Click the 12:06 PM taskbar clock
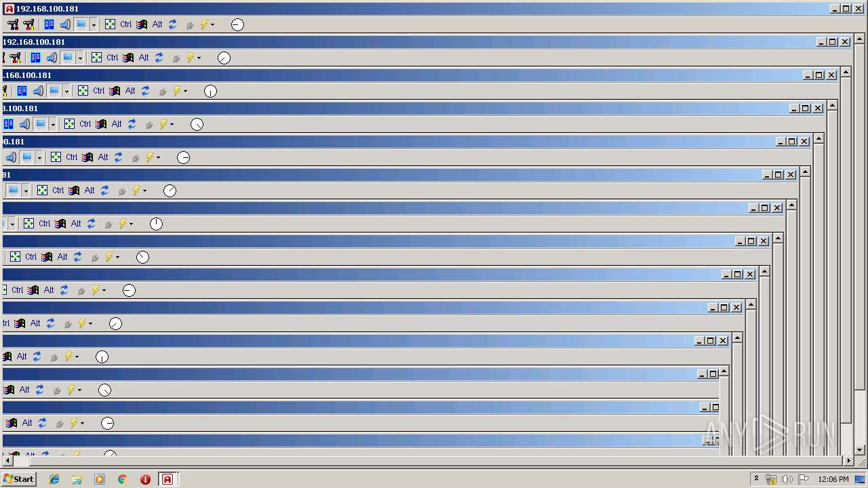The width and height of the screenshot is (868, 488). tap(833, 479)
